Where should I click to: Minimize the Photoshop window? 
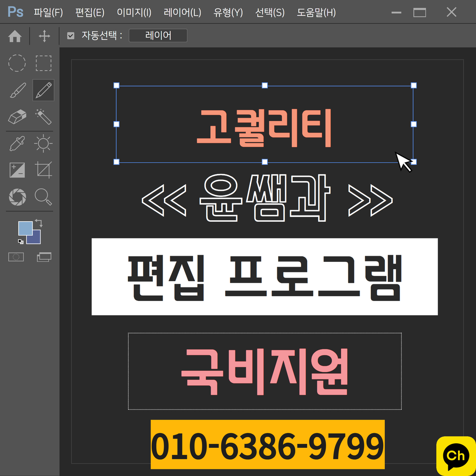(397, 12)
